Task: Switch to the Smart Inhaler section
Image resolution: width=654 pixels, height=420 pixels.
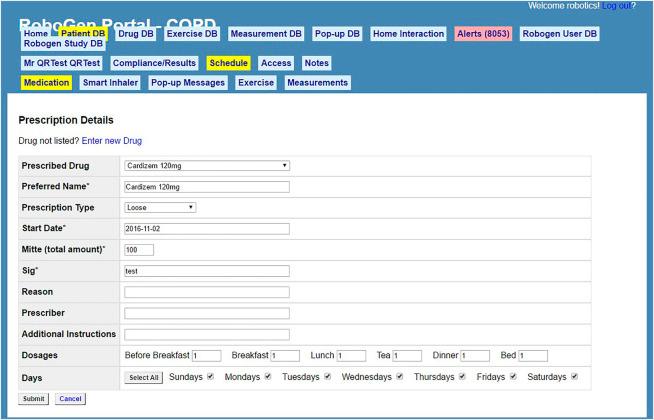Action: pyautogui.click(x=110, y=83)
